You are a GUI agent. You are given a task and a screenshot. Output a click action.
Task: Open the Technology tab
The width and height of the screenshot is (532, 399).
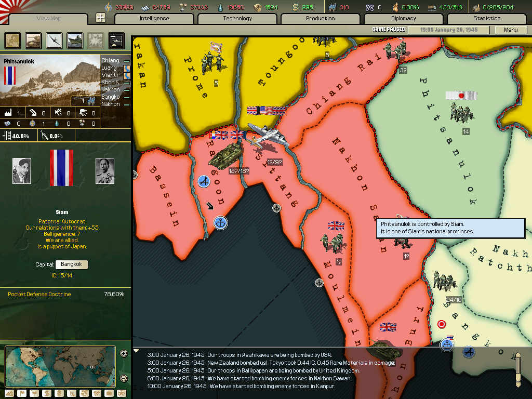pyautogui.click(x=237, y=18)
